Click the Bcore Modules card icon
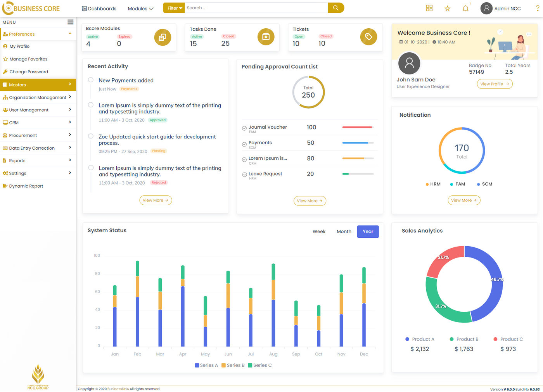The image size is (543, 392). [163, 37]
